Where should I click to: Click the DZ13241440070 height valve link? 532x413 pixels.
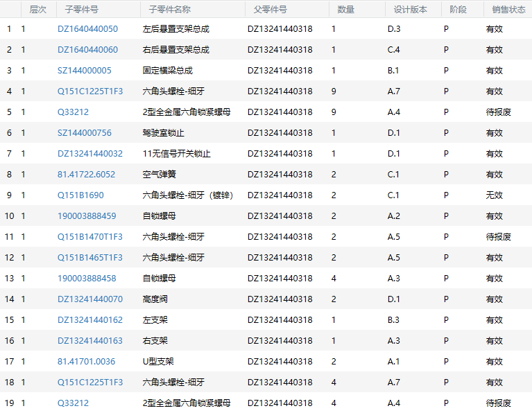(89, 299)
